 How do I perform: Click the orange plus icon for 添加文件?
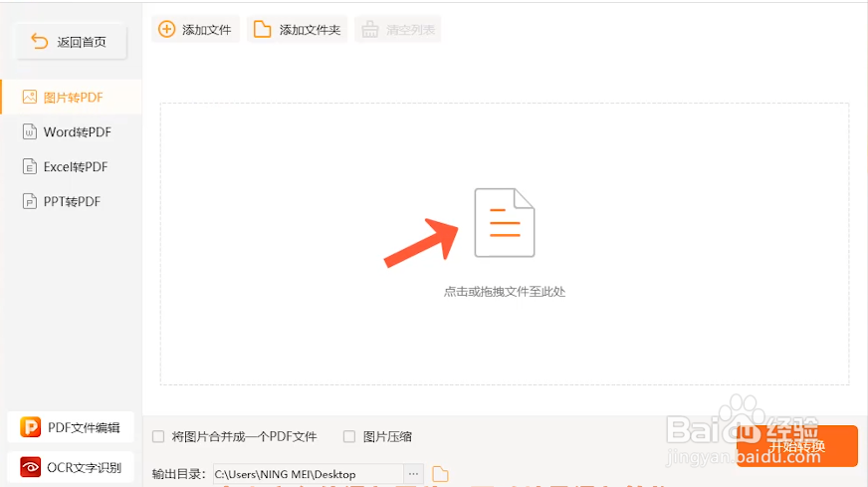[x=166, y=29]
